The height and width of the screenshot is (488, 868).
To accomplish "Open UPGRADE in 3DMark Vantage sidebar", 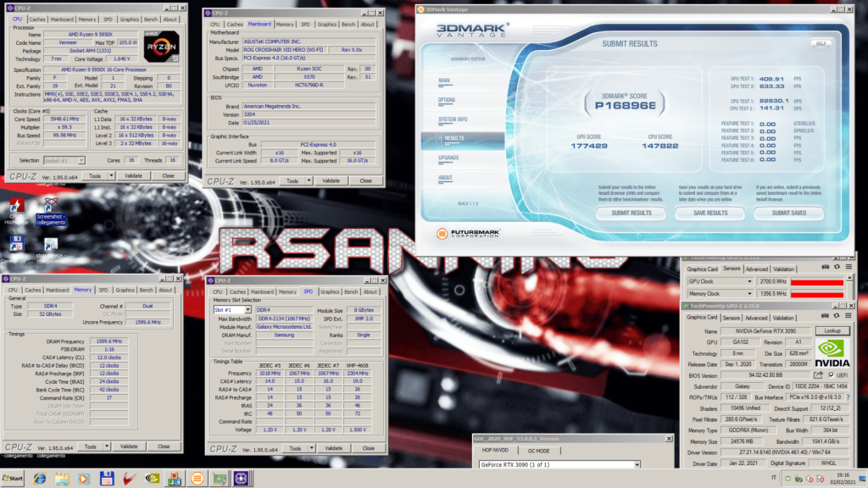I will click(448, 158).
